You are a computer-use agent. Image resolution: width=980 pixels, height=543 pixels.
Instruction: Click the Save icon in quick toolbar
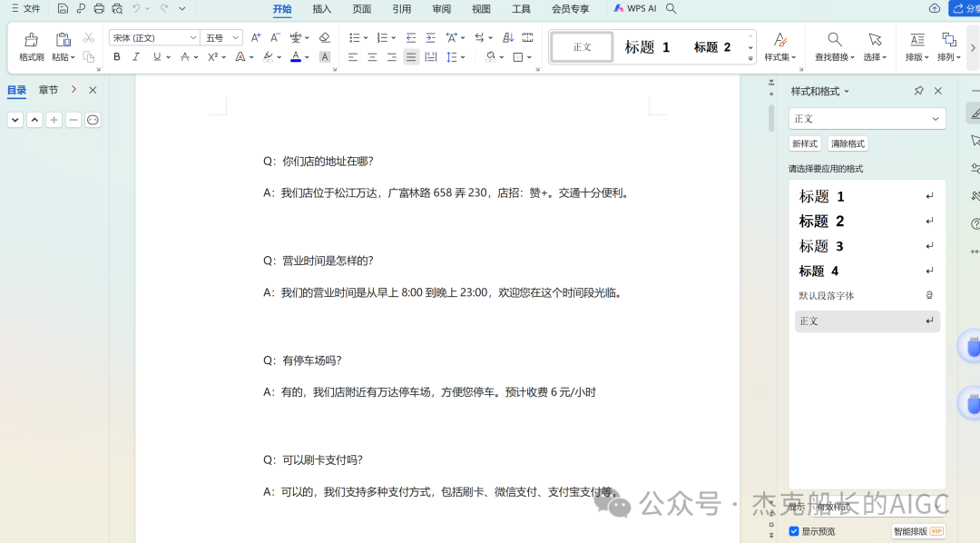pos(63,9)
